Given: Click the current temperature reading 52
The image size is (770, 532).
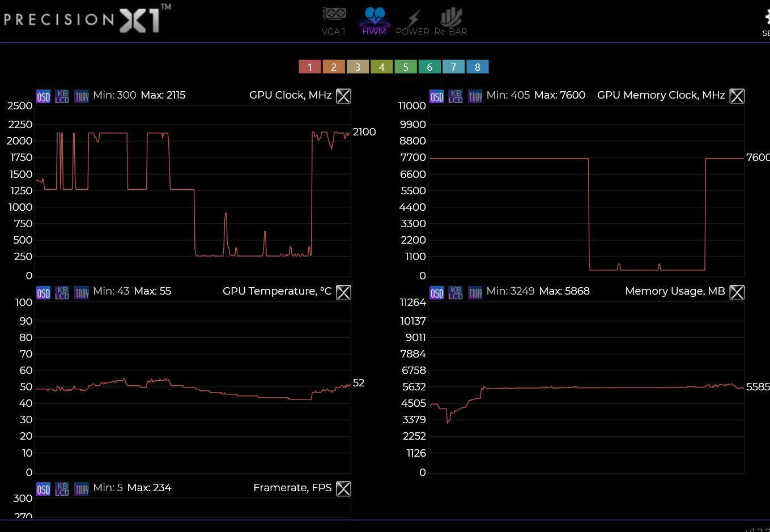Looking at the screenshot, I should pyautogui.click(x=359, y=383).
